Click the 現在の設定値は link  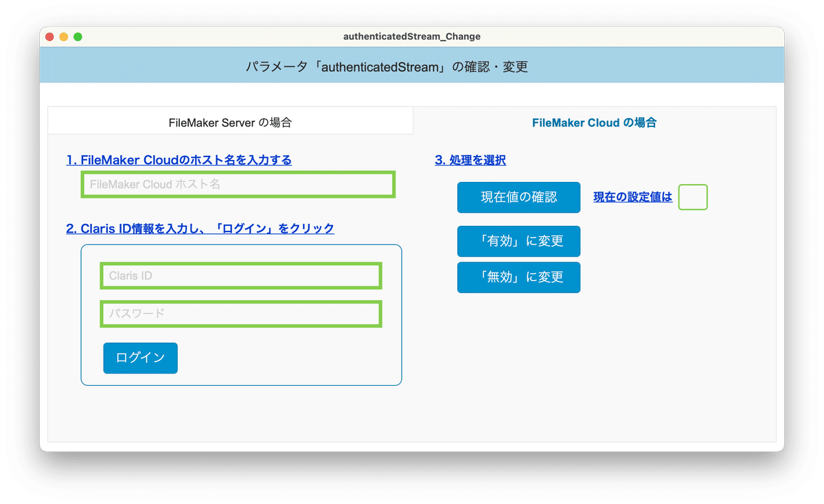631,198
